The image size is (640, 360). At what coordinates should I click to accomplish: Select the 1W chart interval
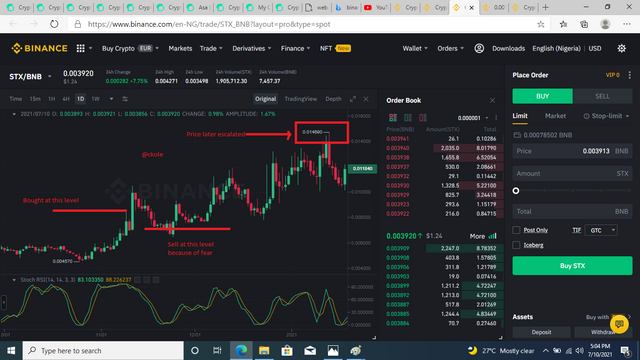click(95, 99)
